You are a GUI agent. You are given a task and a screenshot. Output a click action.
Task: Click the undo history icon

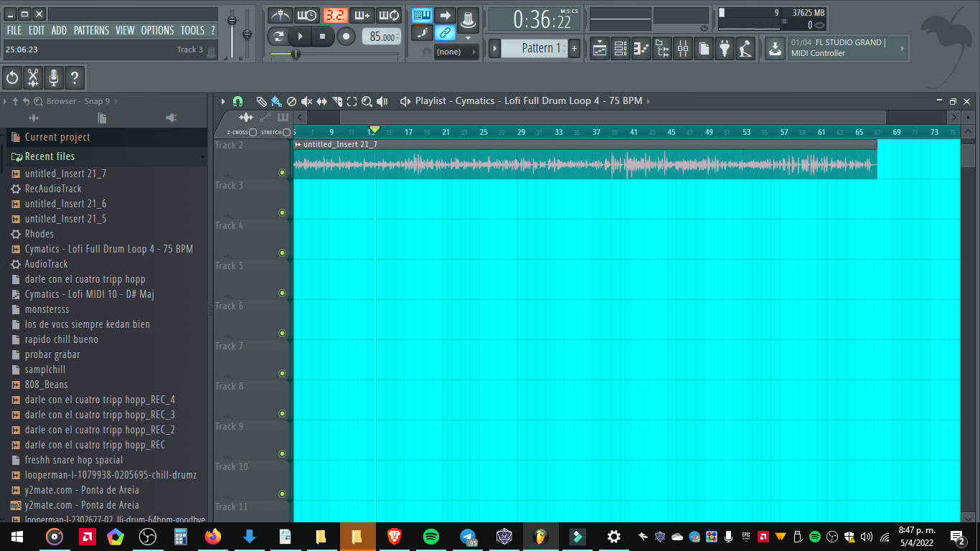tap(12, 77)
